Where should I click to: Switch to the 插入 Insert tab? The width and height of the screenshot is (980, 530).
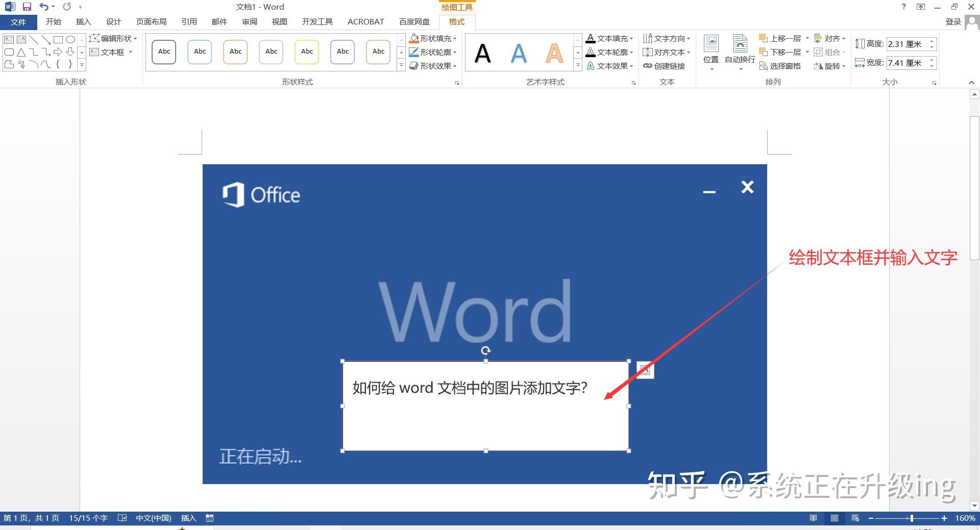pyautogui.click(x=83, y=22)
